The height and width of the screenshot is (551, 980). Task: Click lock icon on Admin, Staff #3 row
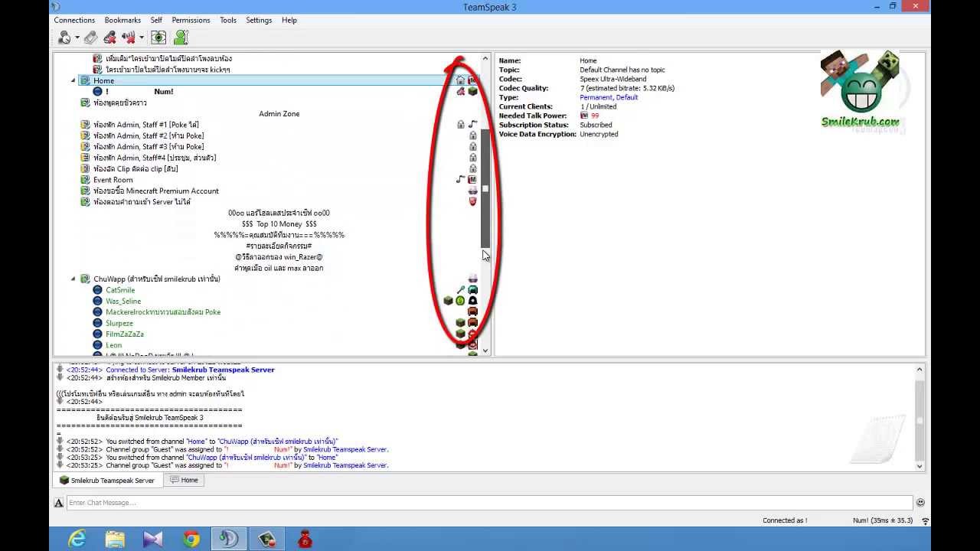click(x=472, y=147)
